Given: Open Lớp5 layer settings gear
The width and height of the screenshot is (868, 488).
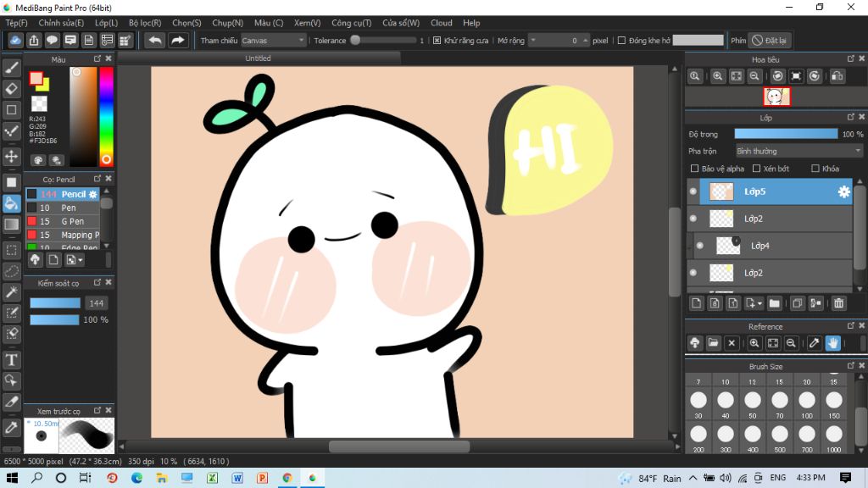Looking at the screenshot, I should pos(843,191).
